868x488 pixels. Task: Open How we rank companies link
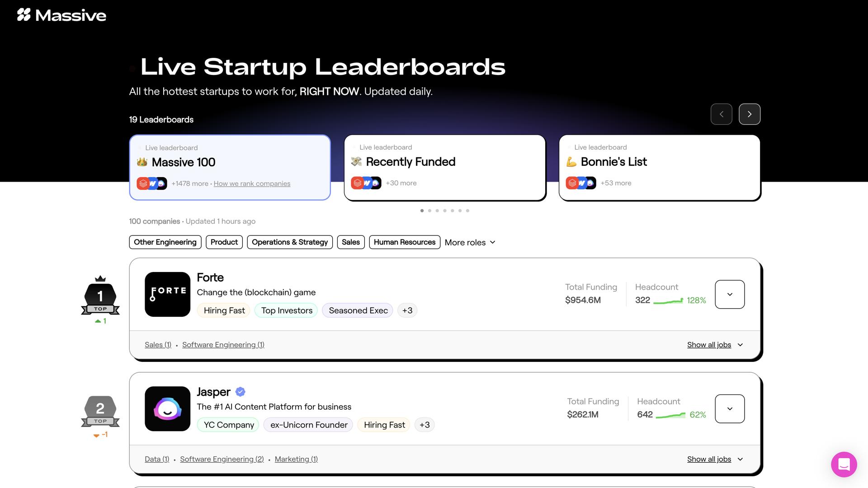[x=252, y=184]
